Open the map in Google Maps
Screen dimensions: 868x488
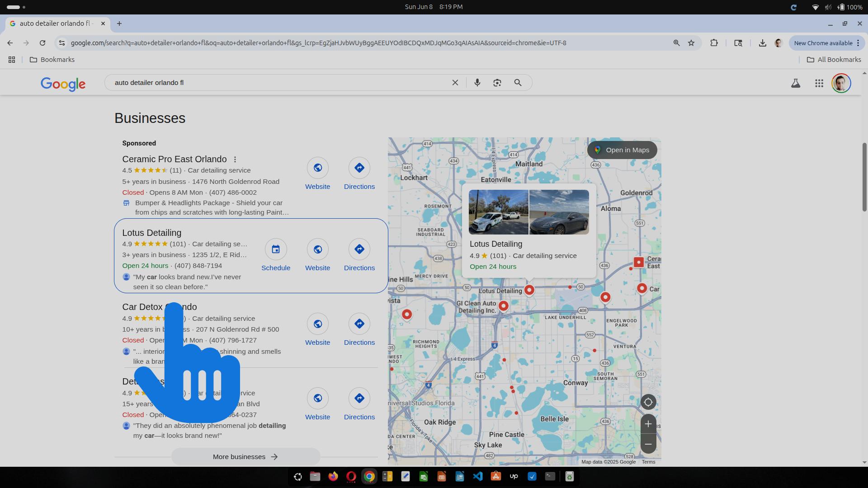pos(622,150)
